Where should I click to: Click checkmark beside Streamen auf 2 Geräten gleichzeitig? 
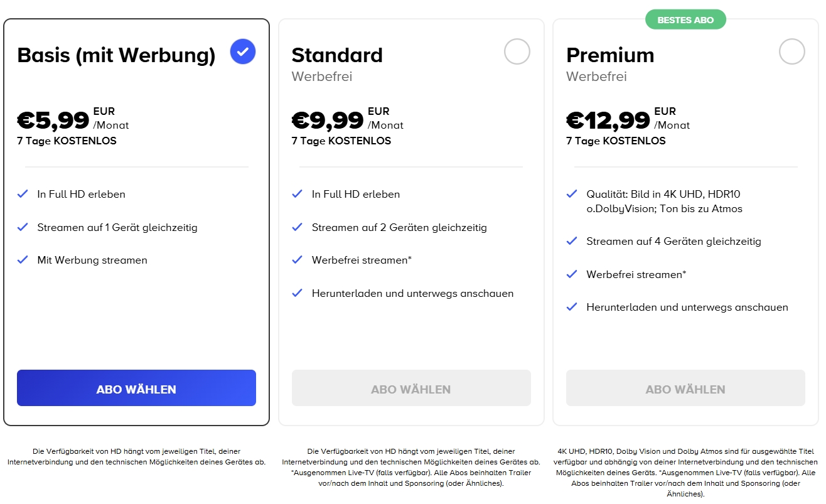tap(298, 227)
